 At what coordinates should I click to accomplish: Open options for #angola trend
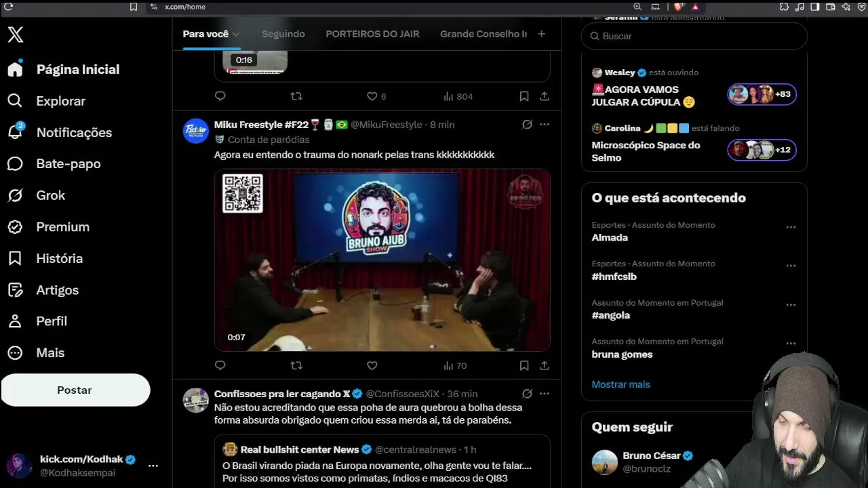(x=791, y=305)
